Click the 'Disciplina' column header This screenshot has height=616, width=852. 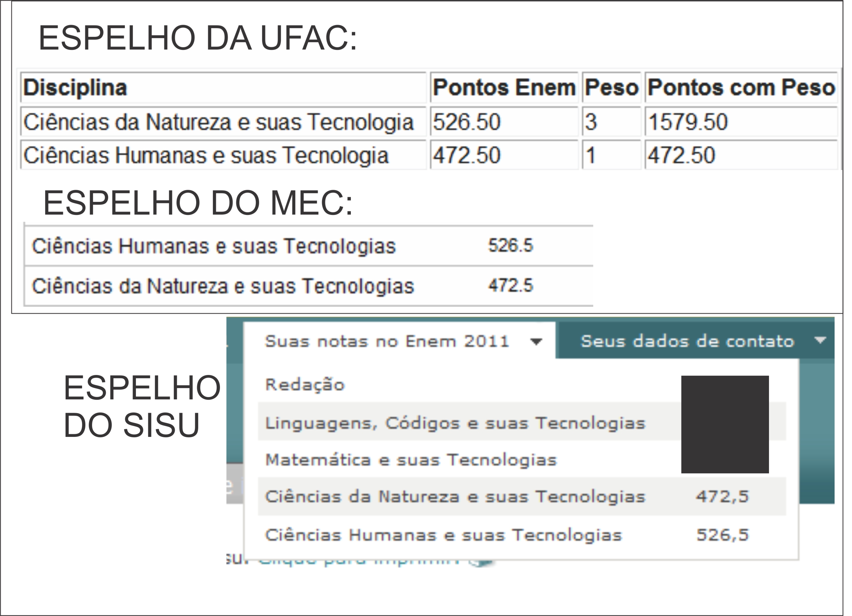tap(75, 88)
